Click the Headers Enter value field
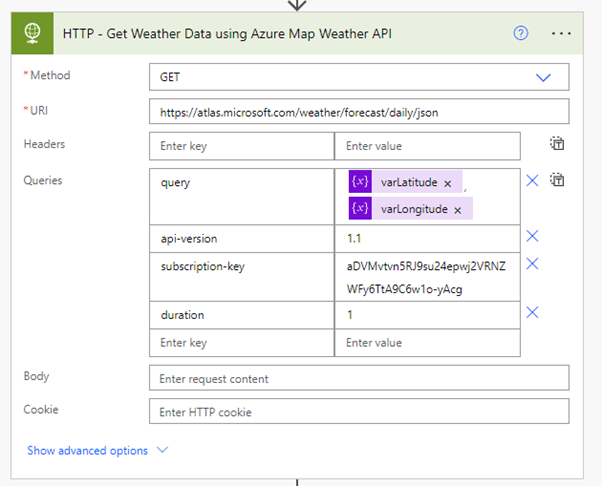The image size is (602, 486). point(427,146)
